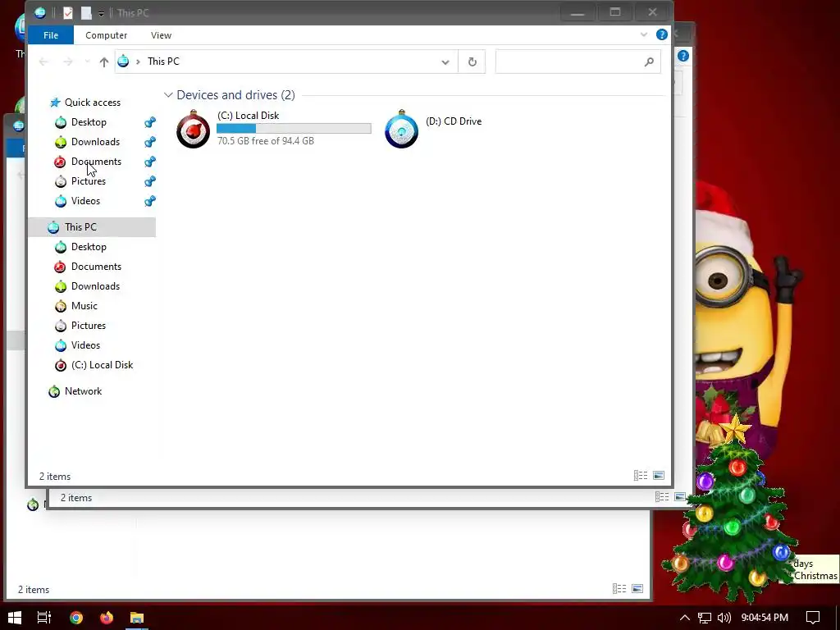
Task: Click the Network ornament icon in sidebar
Action: 54,391
